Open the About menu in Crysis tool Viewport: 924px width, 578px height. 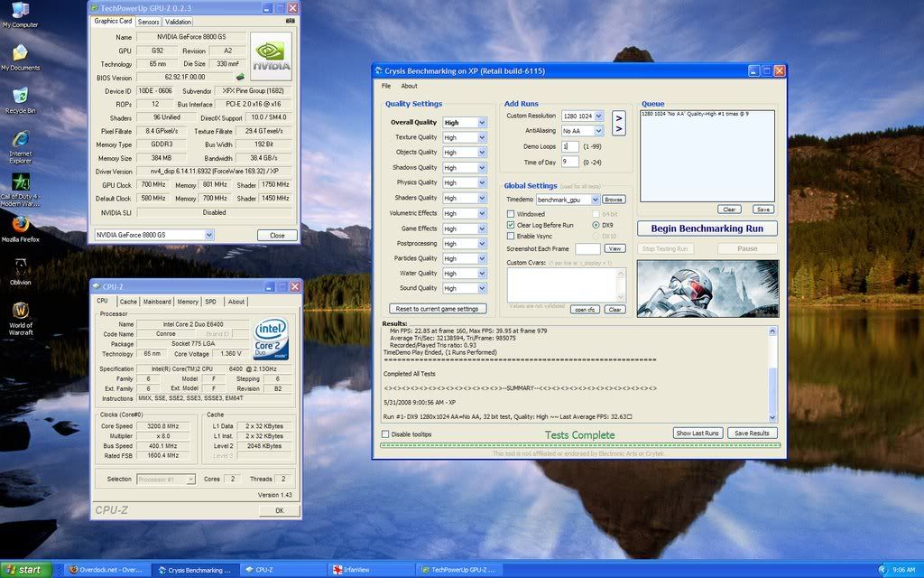click(x=409, y=86)
